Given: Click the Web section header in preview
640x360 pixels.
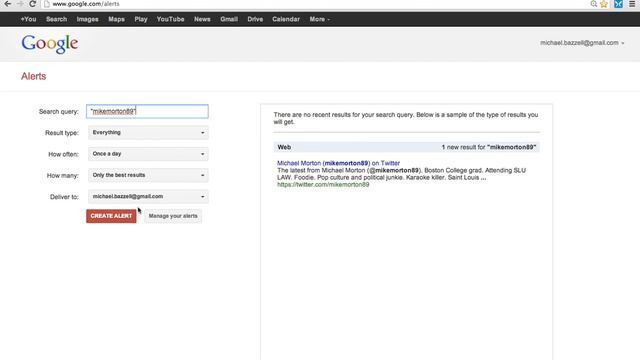Looking at the screenshot, I should 284,147.
